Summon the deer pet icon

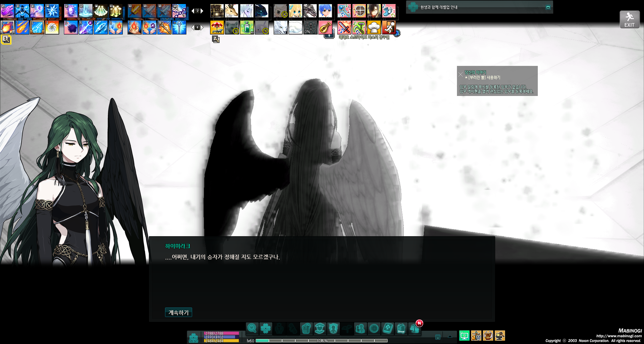[232, 11]
